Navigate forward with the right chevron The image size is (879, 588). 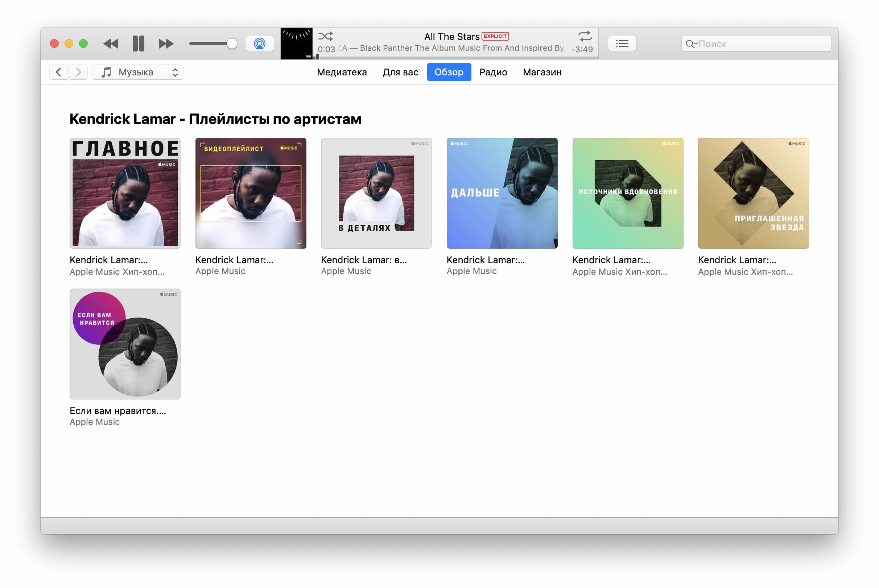point(78,72)
